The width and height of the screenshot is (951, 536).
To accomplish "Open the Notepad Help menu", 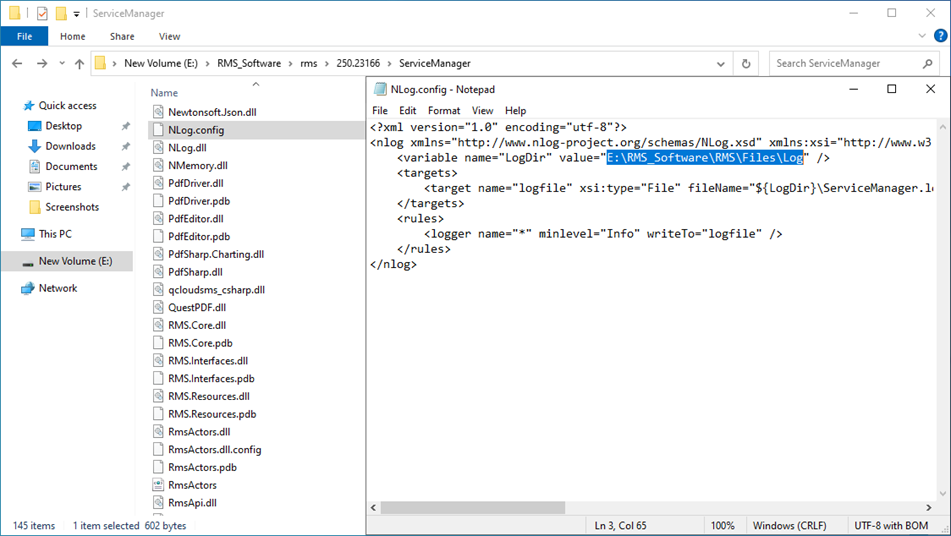I will click(516, 110).
